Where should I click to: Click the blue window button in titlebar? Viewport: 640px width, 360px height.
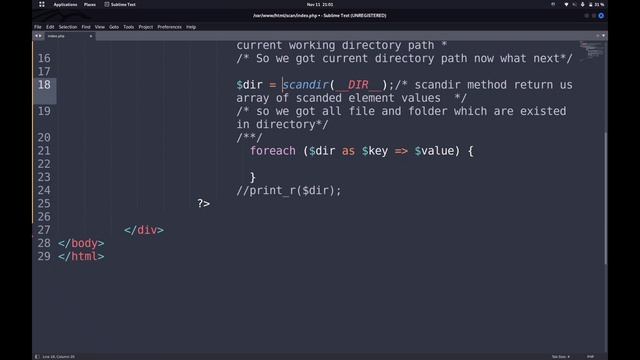pos(601,16)
